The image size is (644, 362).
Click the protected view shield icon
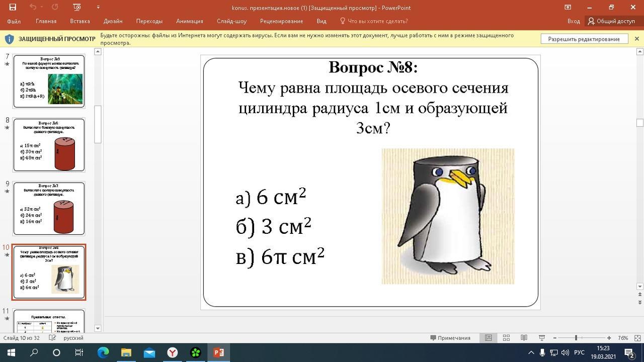(9, 39)
